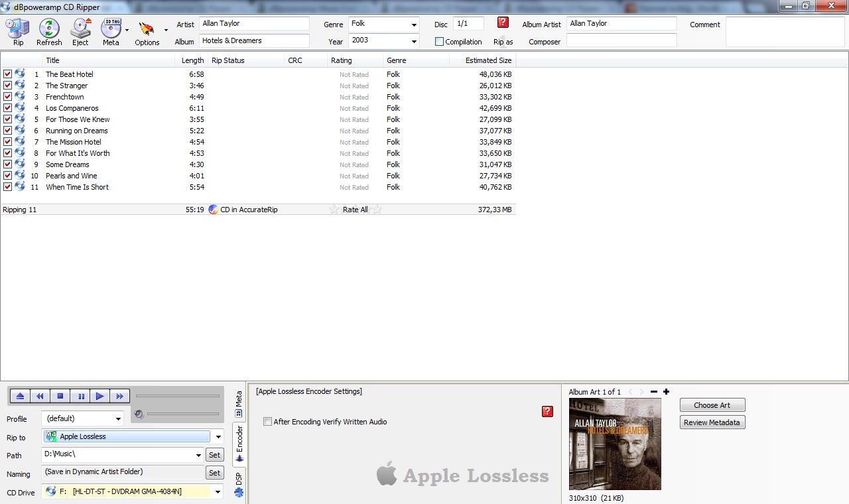Viewport: 849px width, 504px height.
Task: Uncheck track 1 The Beat Hotel
Action: coord(7,74)
